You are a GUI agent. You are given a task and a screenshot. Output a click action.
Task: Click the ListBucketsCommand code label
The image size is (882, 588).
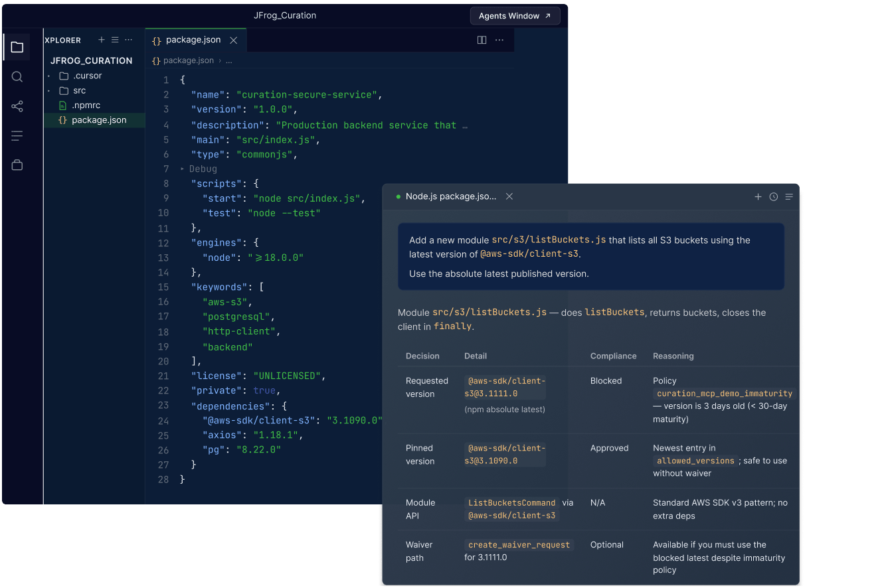point(512,502)
